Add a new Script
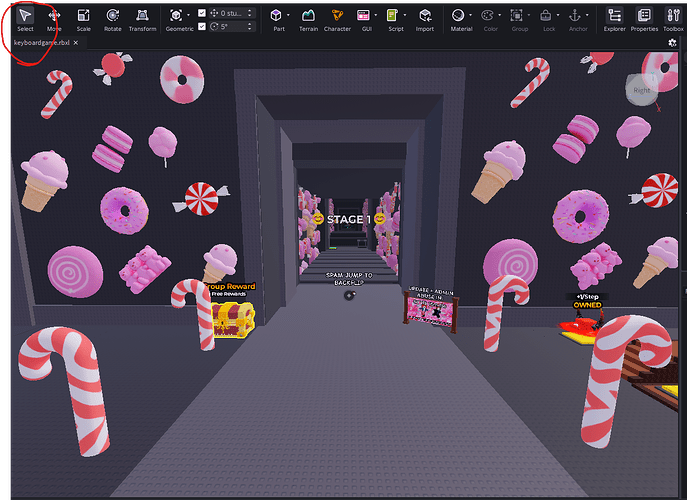 (x=392, y=15)
